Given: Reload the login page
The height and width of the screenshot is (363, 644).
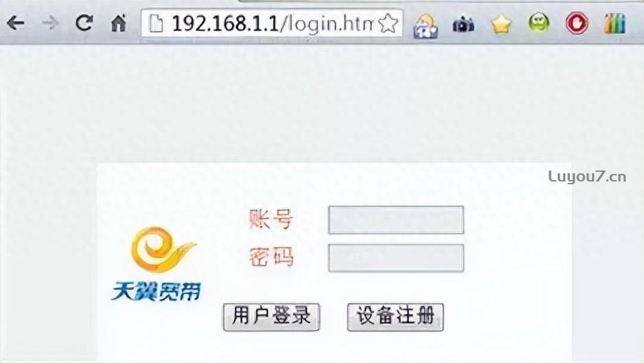Looking at the screenshot, I should tap(84, 23).
